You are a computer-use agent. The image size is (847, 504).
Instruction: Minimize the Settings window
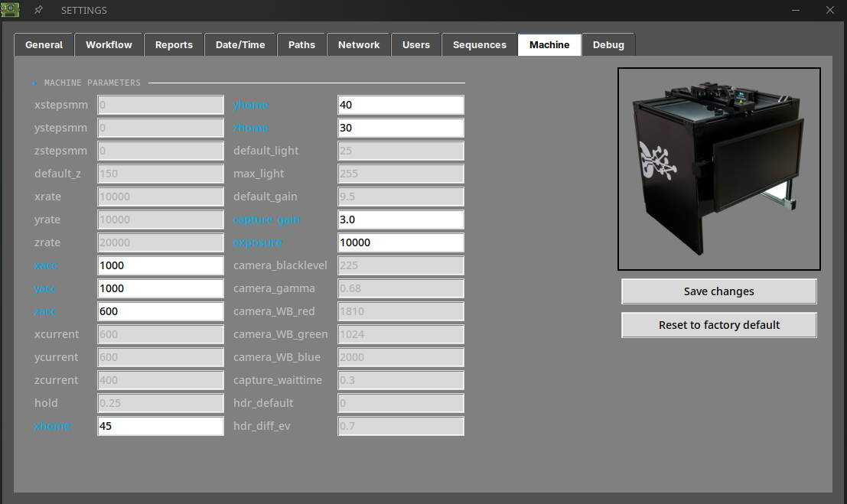(x=795, y=10)
